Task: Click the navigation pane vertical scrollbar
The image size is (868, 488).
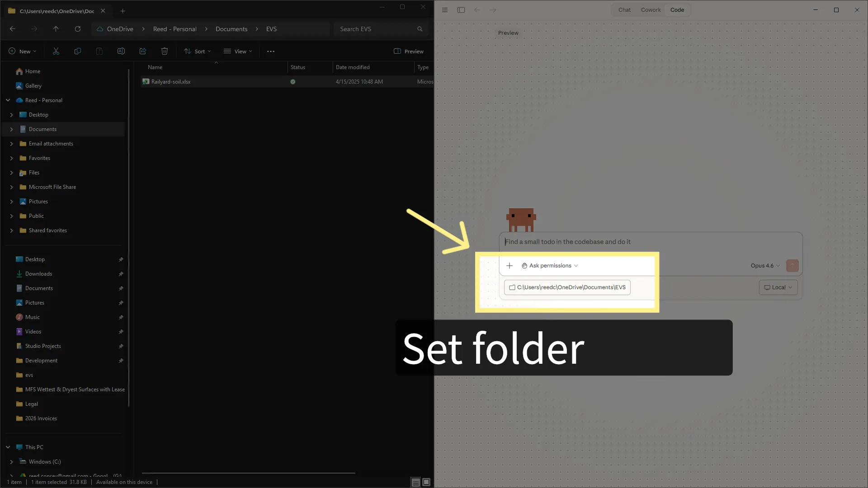Action: click(129, 237)
